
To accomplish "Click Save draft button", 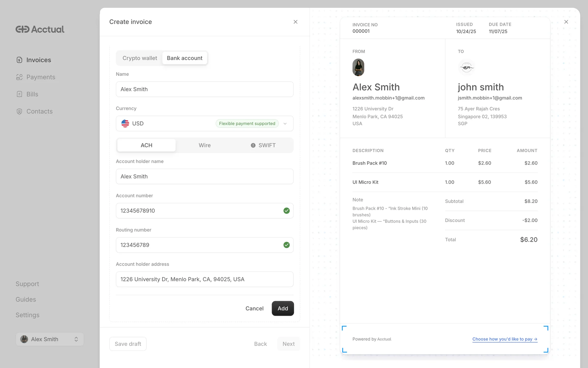I will pos(128,344).
